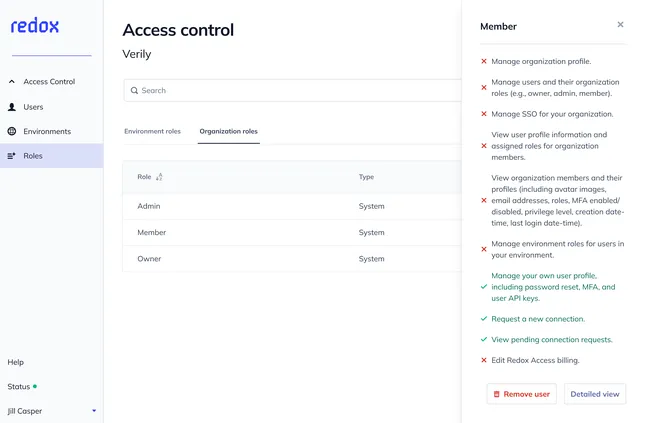Click X icon beside View user profile information
The width and height of the screenshot is (645, 423).
coord(484,146)
